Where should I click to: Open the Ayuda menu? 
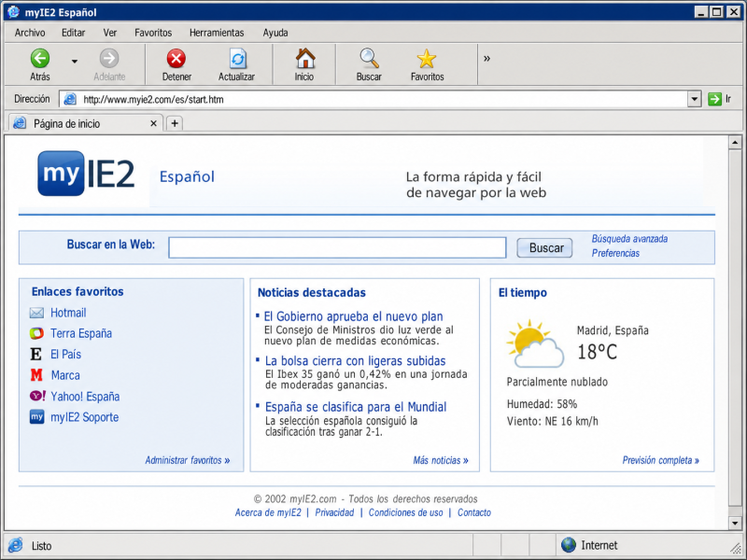tap(275, 33)
